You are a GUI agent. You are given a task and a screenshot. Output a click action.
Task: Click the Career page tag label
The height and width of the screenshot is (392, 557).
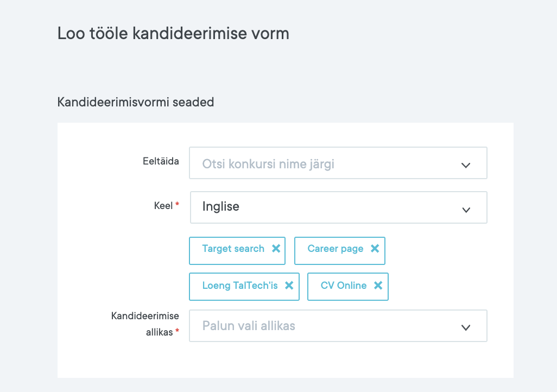coord(336,249)
